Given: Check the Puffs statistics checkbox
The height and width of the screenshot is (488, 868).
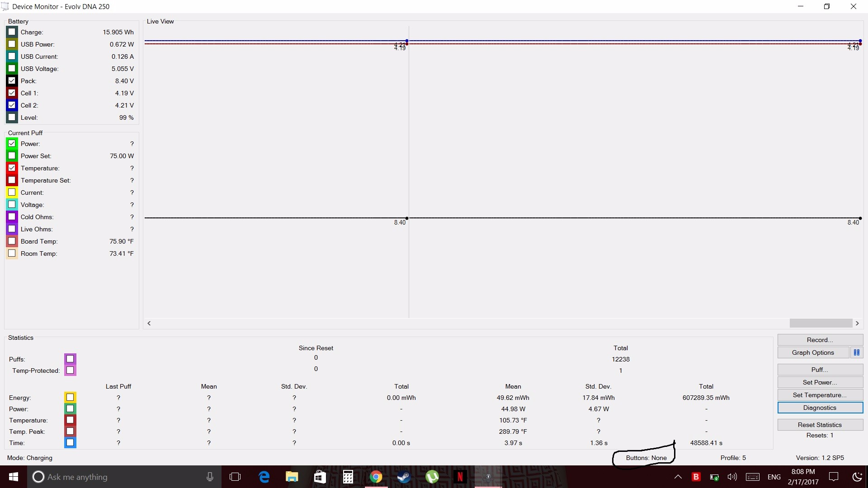Looking at the screenshot, I should pos(70,359).
